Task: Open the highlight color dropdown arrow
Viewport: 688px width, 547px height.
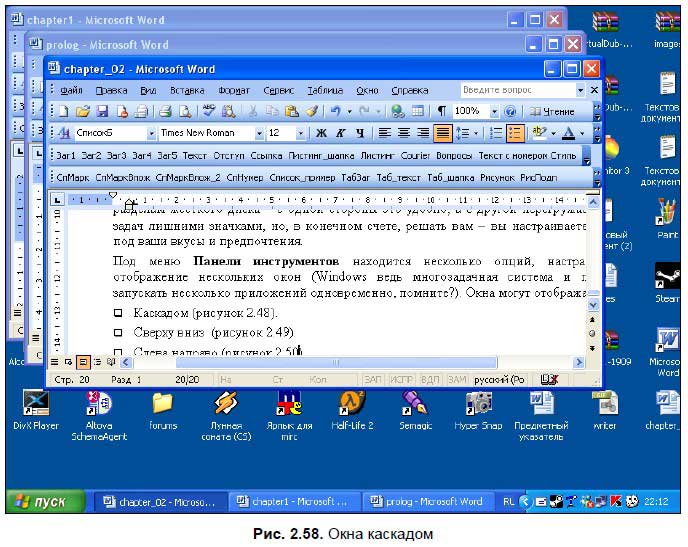Action: pyautogui.click(x=554, y=133)
